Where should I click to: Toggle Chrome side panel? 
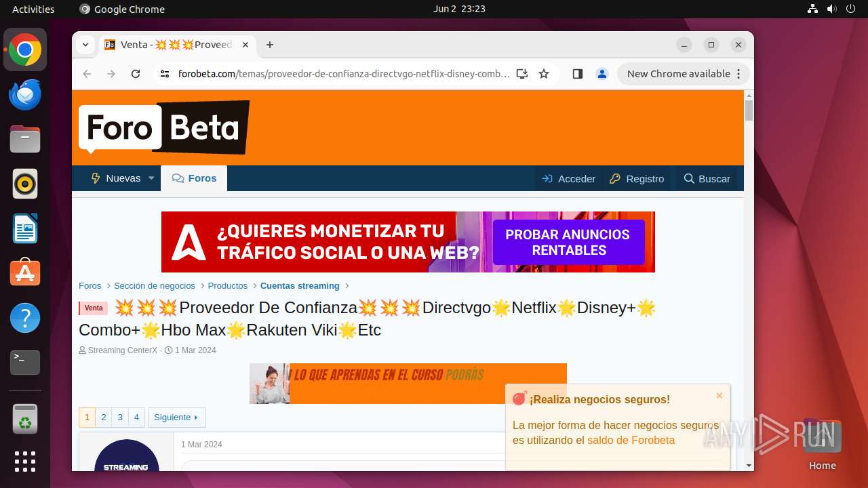point(578,74)
